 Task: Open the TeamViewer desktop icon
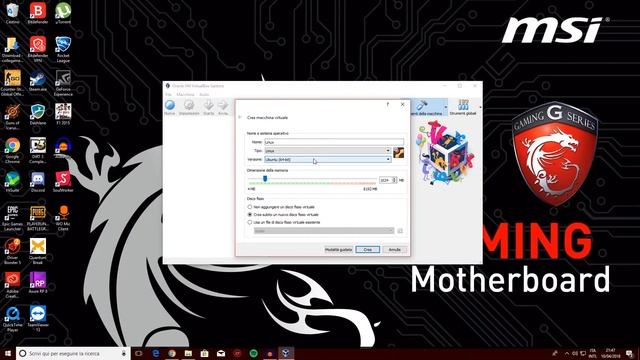[x=38, y=318]
